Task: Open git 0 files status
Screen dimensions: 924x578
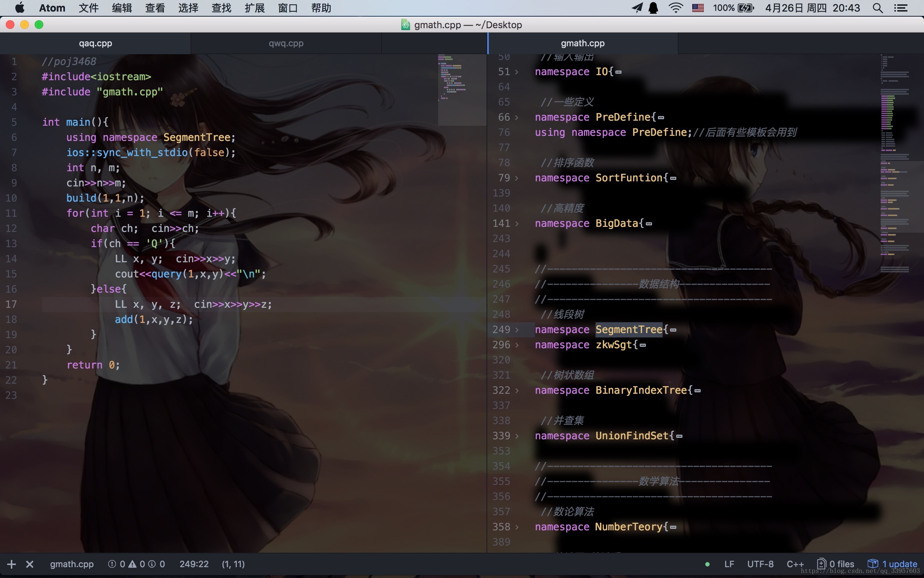Action: pyautogui.click(x=836, y=564)
